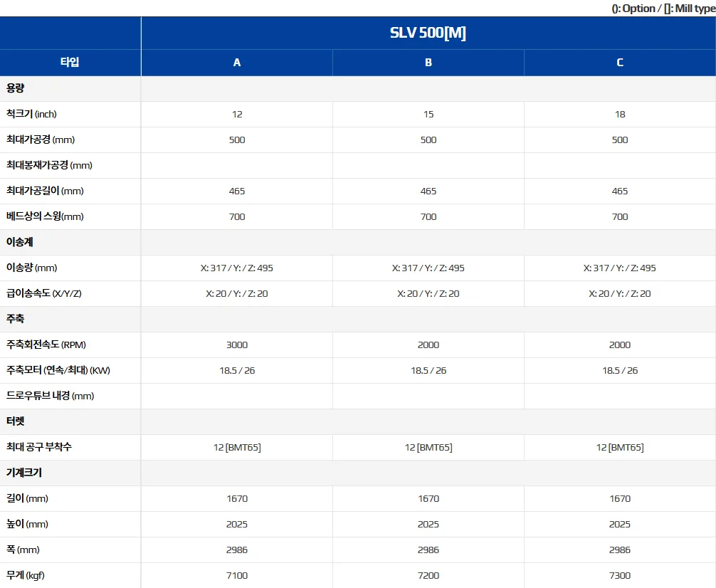Select weight value 7300

tap(620, 576)
